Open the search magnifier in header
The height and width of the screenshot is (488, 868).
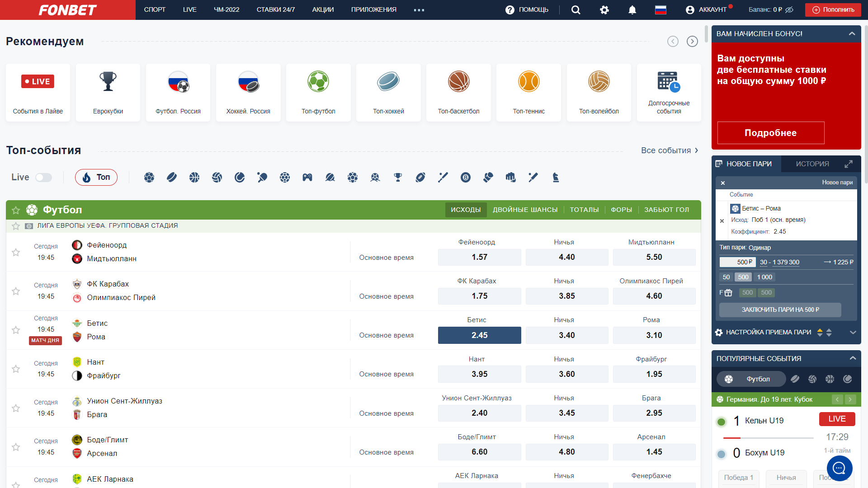pos(576,10)
